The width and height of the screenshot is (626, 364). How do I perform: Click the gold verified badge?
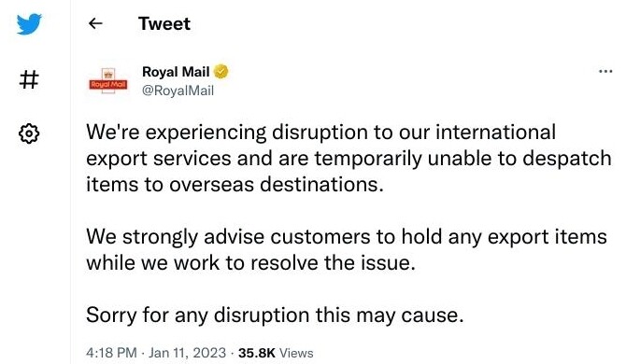coord(221,72)
